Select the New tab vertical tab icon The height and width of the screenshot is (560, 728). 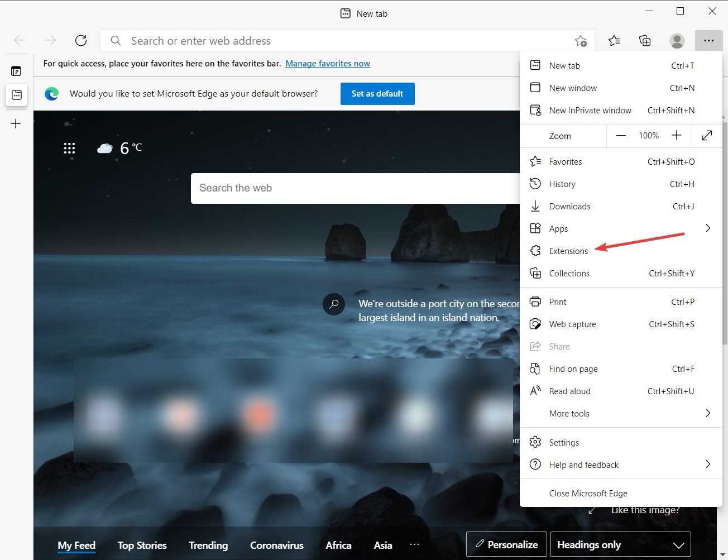(x=16, y=95)
